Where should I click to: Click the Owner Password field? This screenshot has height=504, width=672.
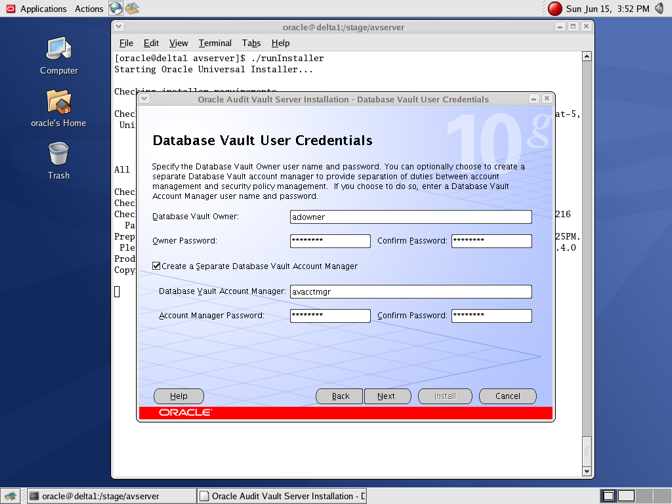pyautogui.click(x=330, y=241)
